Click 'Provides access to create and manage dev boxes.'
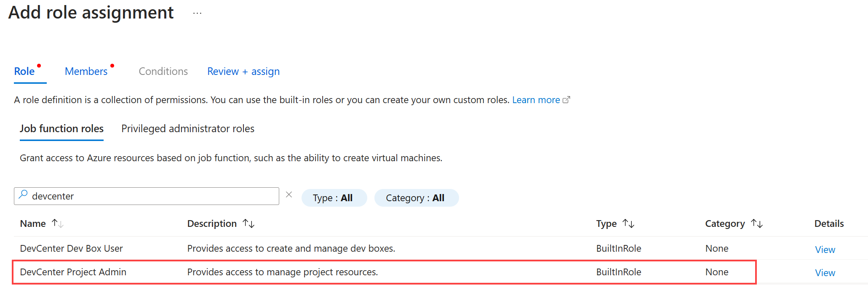The image size is (868, 290). tap(291, 248)
